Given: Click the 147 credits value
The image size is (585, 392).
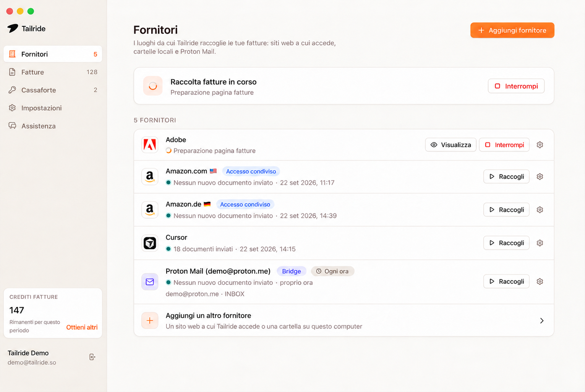Looking at the screenshot, I should [x=17, y=310].
